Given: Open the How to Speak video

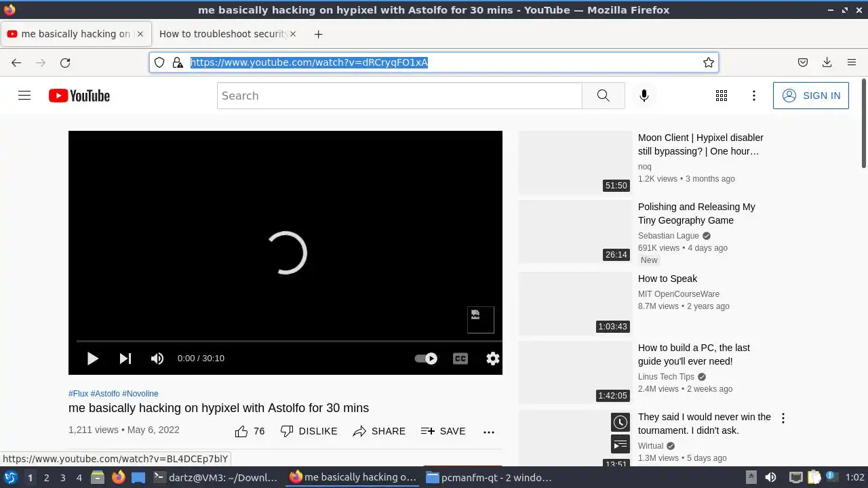Looking at the screenshot, I should 667,279.
